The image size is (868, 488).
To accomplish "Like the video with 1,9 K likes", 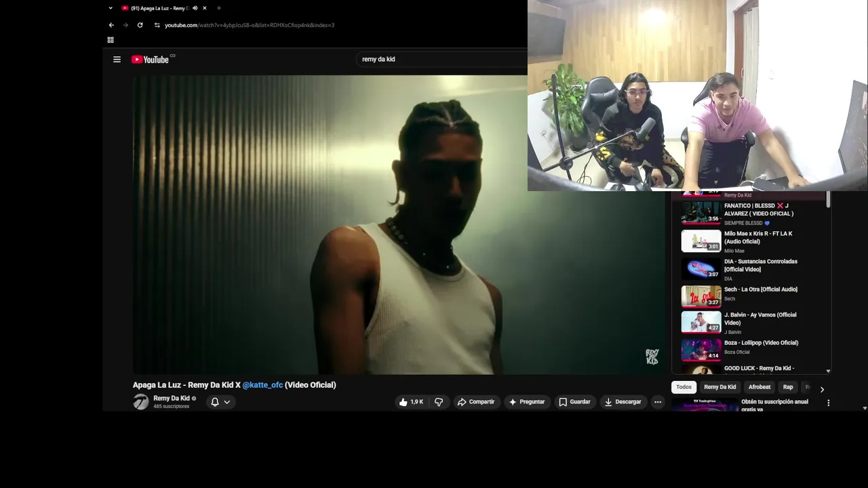I will (x=411, y=402).
